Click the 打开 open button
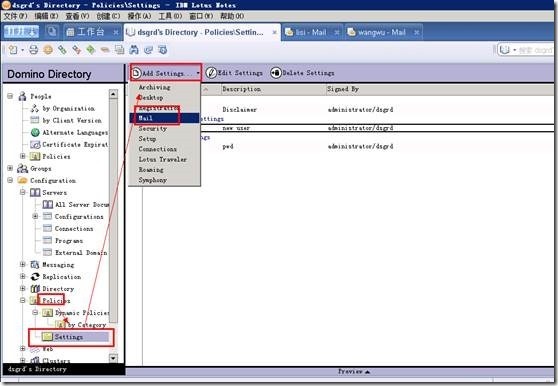Viewport: 558px width, 386px height. tap(21, 32)
